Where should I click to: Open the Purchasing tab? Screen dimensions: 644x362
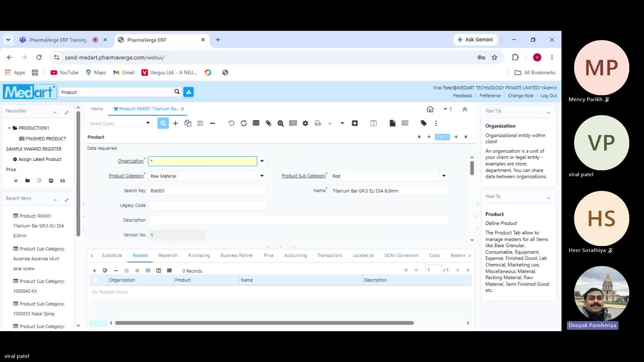coord(199,255)
